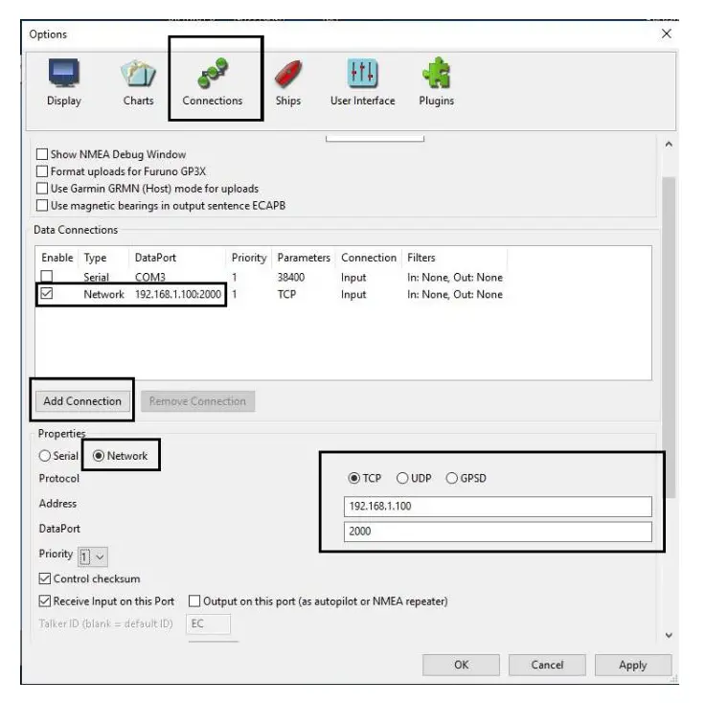Image resolution: width=728 pixels, height=703 pixels.
Task: Open the Priority dropdown
Action: pos(93,556)
